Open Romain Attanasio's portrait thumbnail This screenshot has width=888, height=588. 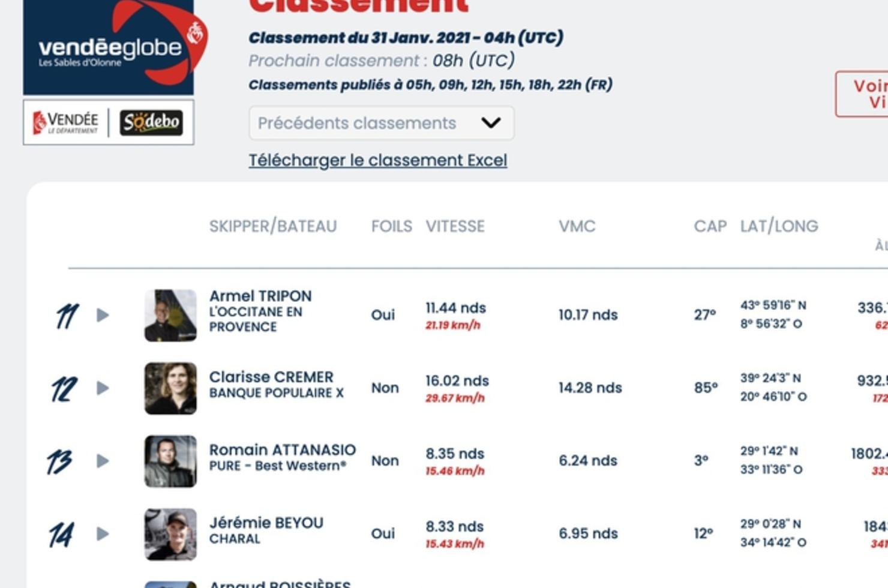coord(170,461)
